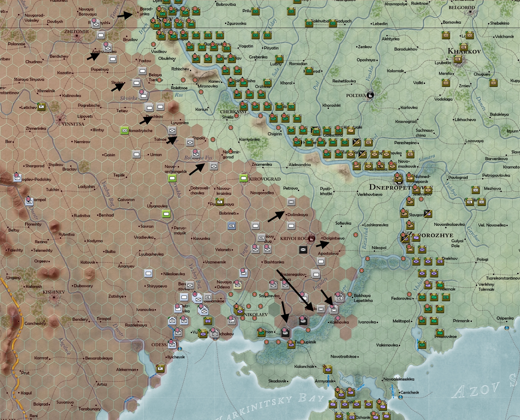Click the Primorsk town label

point(461,321)
